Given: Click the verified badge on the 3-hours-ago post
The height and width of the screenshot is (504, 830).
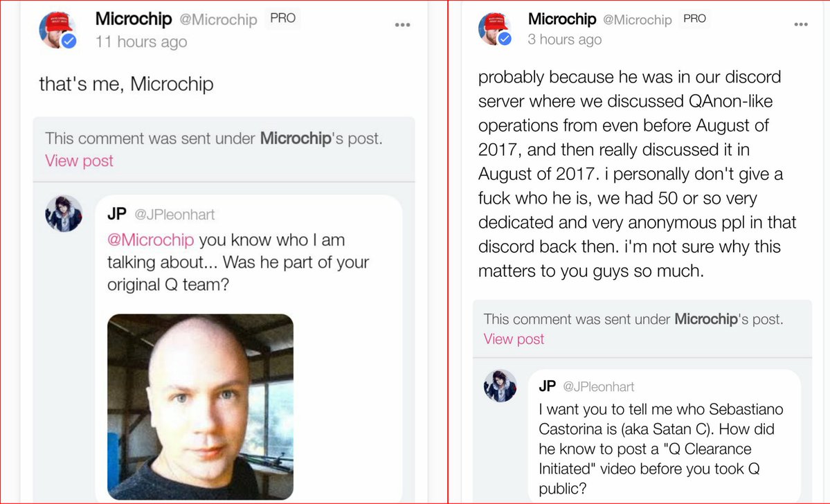Looking at the screenshot, I should [x=505, y=39].
